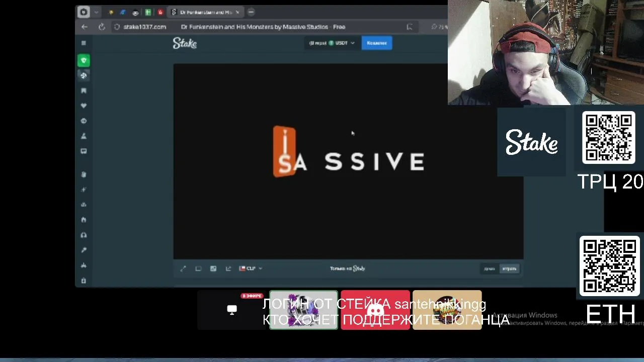Screen dimensions: 644x362
Task: Switch to real play mode toggle
Action: tap(509, 268)
